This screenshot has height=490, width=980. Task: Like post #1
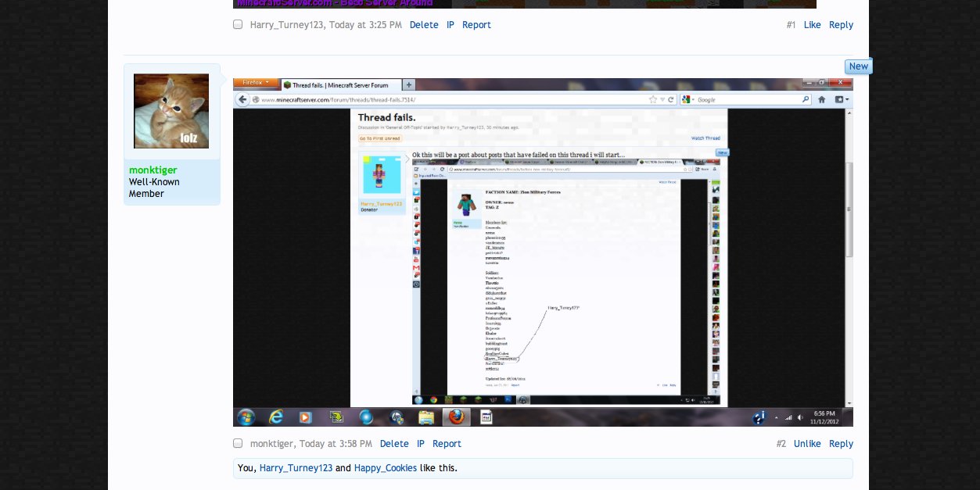point(813,25)
